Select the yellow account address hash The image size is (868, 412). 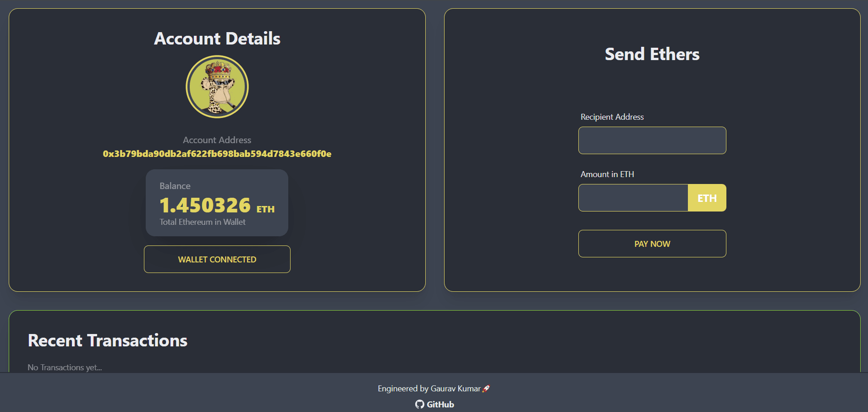pos(217,154)
